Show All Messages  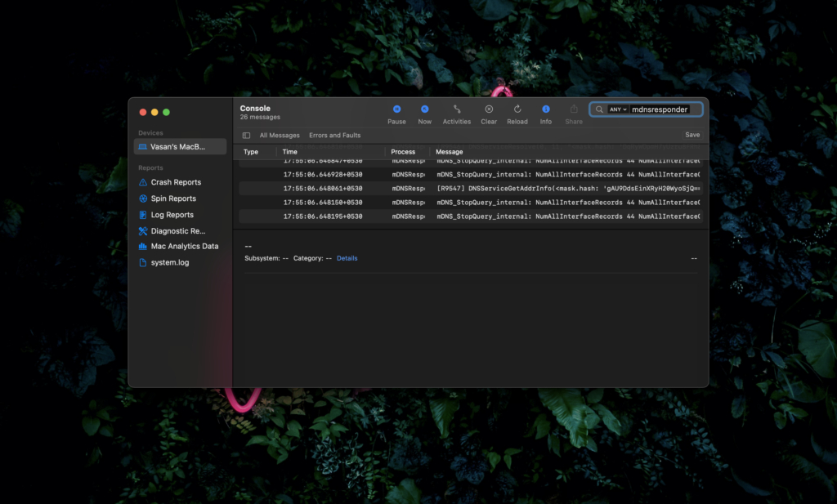(x=280, y=136)
